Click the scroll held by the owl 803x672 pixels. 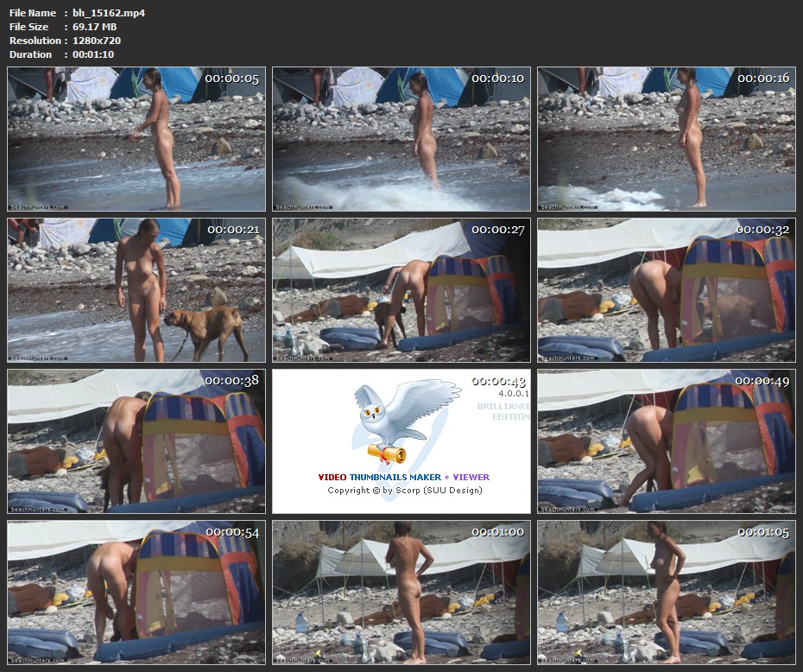pos(386,453)
